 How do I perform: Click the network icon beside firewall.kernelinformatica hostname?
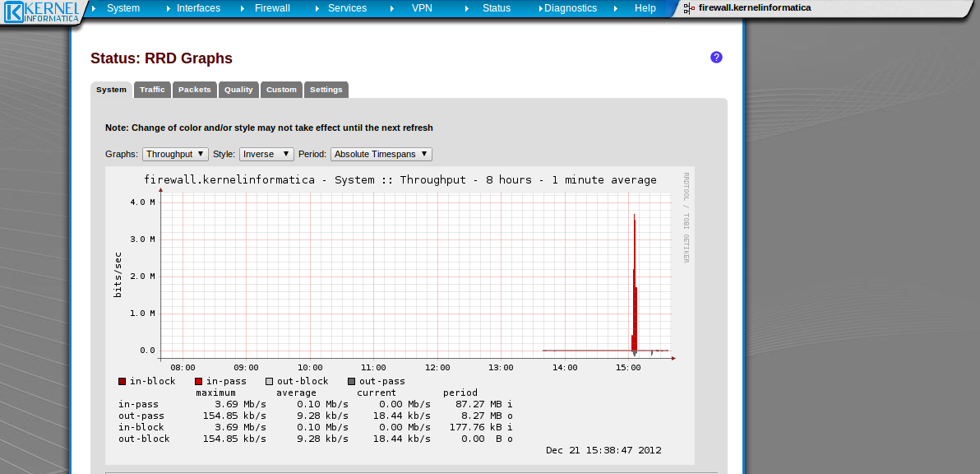pyautogui.click(x=689, y=8)
